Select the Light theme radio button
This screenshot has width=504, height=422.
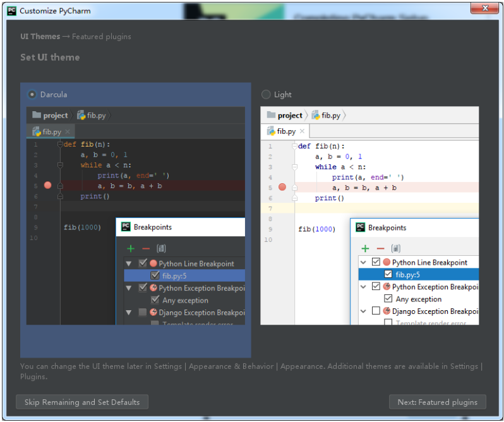coord(266,95)
